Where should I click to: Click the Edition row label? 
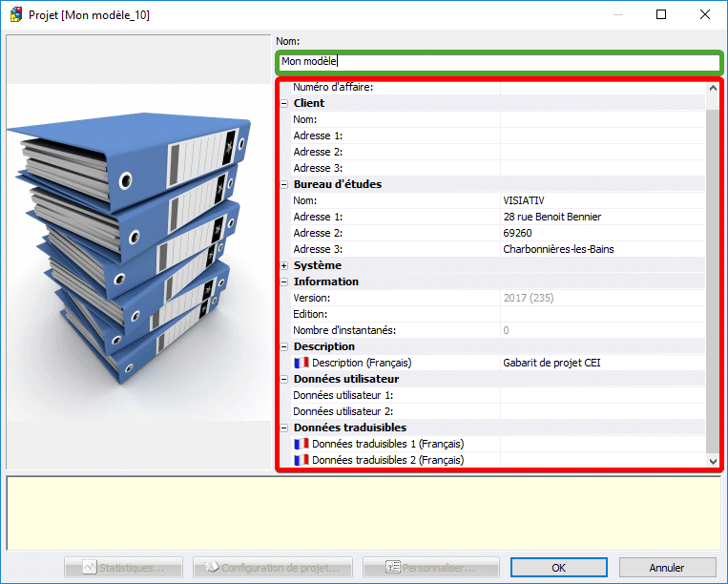point(310,314)
